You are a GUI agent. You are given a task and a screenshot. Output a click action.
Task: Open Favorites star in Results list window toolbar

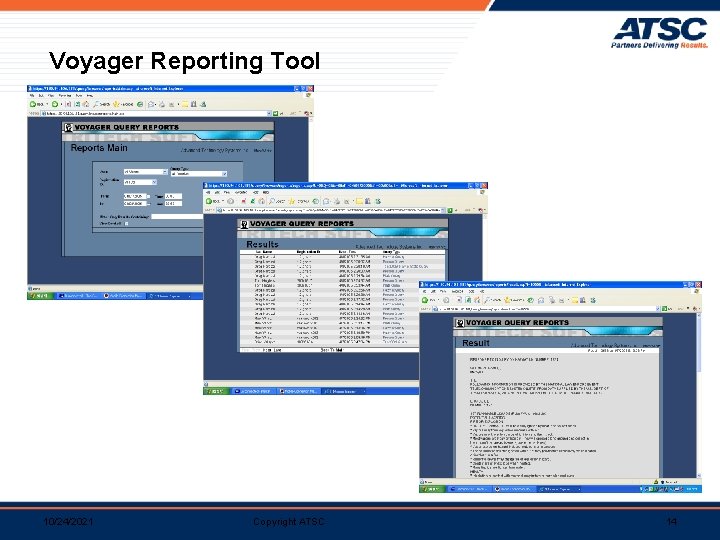[x=292, y=201]
